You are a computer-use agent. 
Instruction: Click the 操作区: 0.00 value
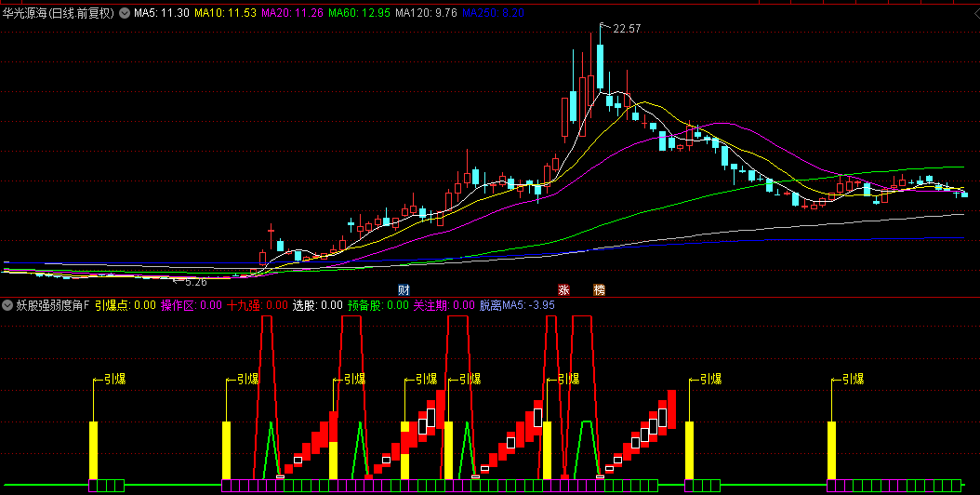coord(192,305)
